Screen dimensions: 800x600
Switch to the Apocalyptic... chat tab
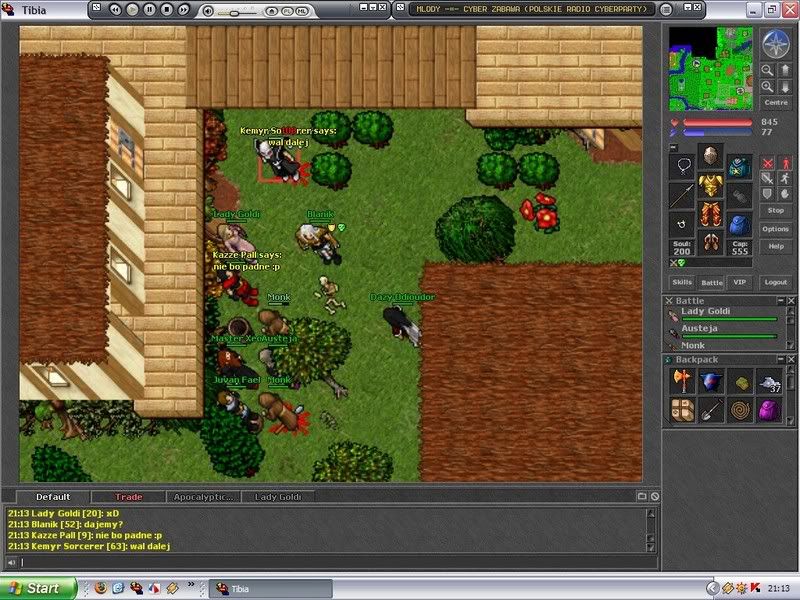tap(203, 497)
